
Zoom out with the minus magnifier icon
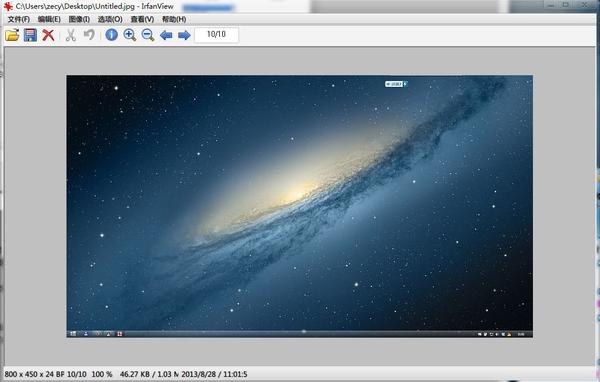pos(148,35)
